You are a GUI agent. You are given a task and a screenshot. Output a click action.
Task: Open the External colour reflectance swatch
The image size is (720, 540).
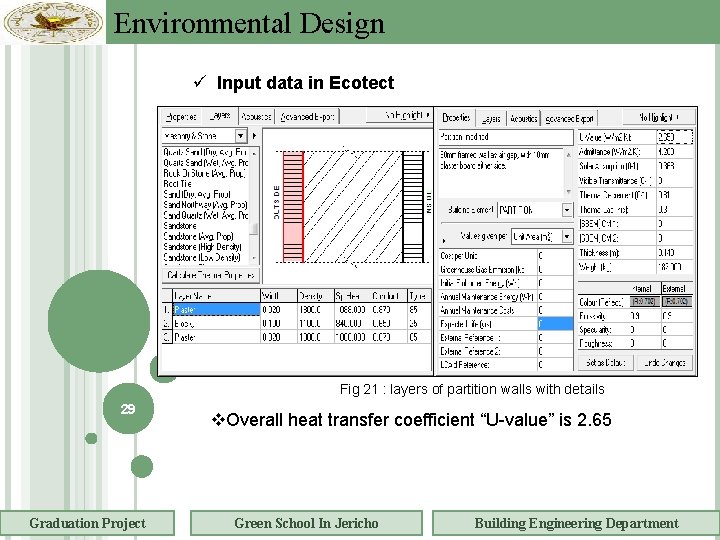[x=677, y=302]
